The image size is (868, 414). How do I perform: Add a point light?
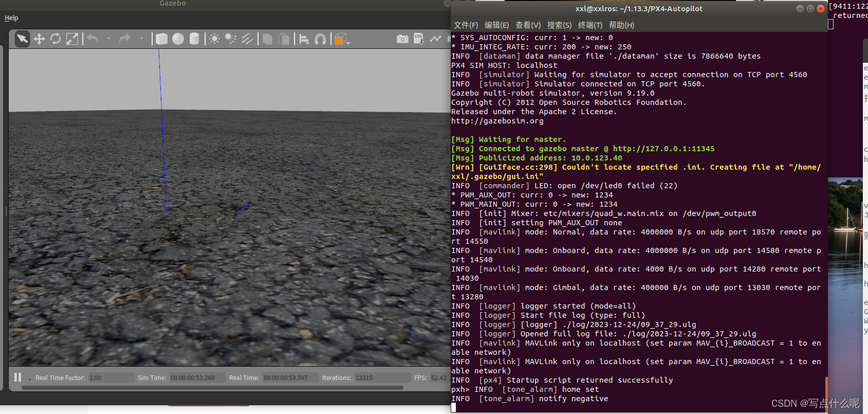point(215,39)
